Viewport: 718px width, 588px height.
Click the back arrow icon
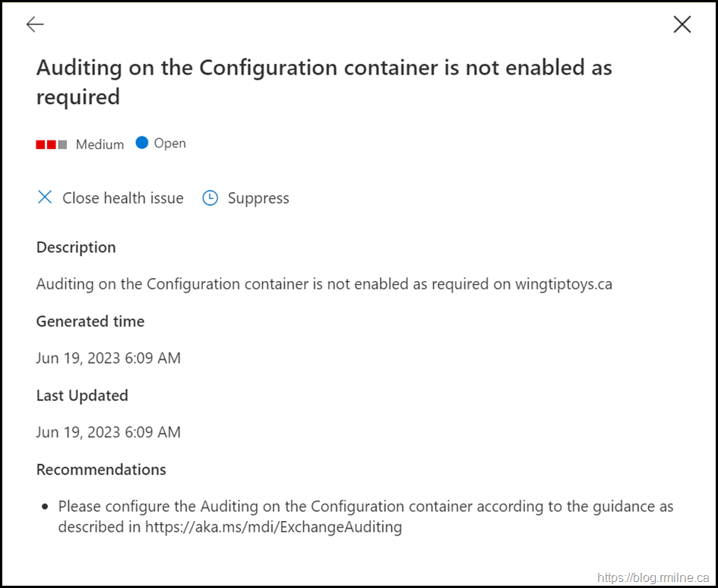35,24
